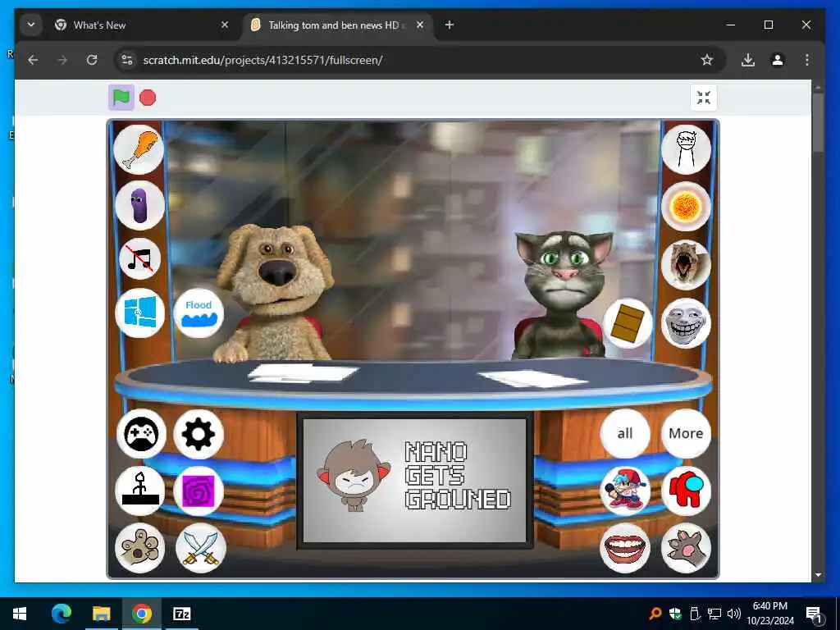Click the cat paw button
This screenshot has width=840, height=630.
point(687,547)
